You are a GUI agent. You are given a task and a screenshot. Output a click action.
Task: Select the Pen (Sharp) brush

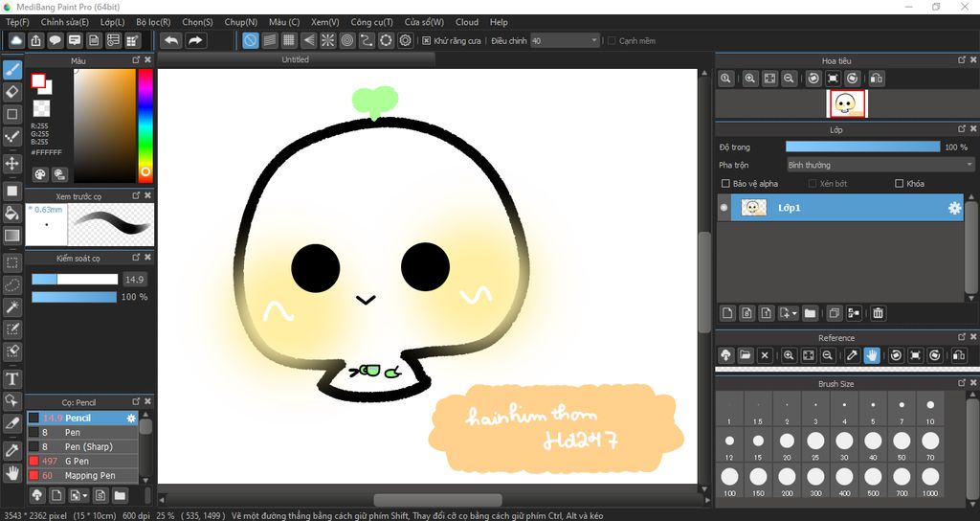[82, 447]
